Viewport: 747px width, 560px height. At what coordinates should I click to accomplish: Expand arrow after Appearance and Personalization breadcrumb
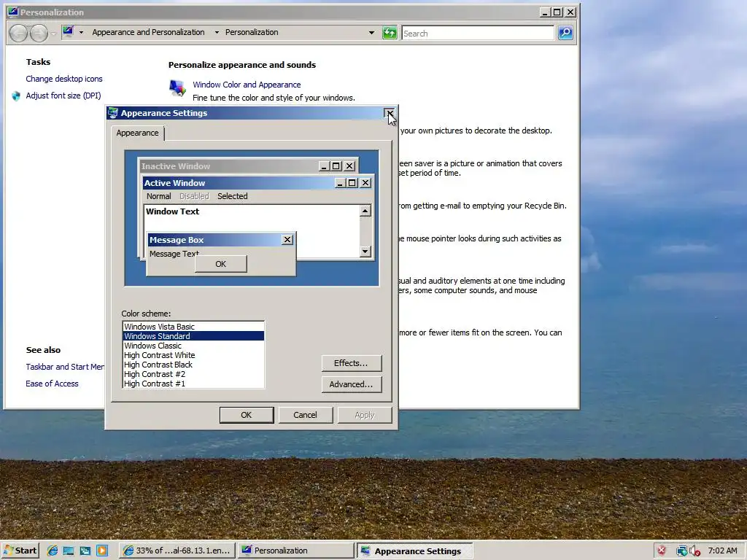217,32
